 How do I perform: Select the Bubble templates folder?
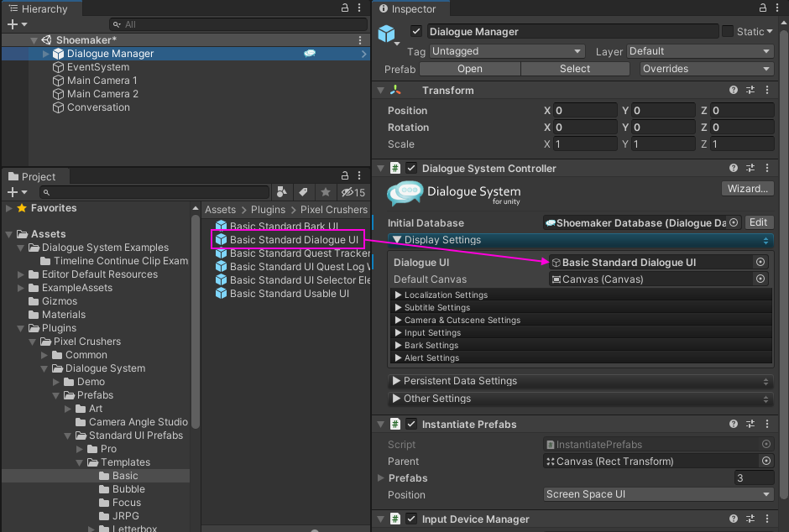122,489
